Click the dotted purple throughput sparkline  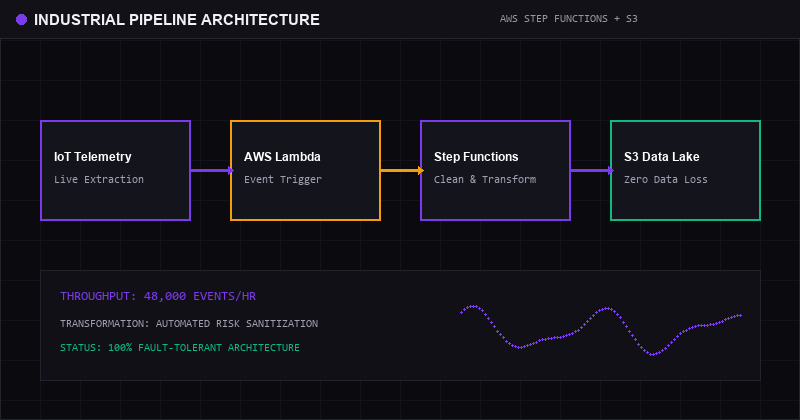click(x=601, y=330)
